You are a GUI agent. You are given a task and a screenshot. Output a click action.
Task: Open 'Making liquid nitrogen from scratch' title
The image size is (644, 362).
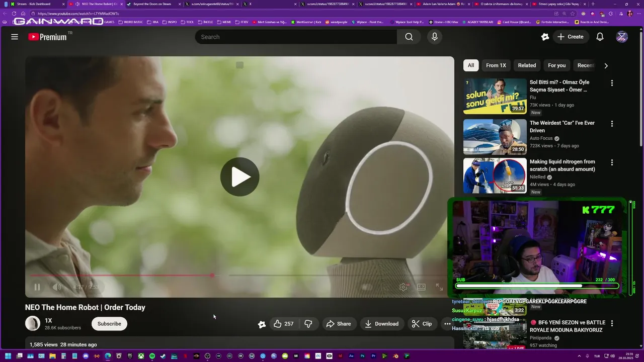pos(562,165)
